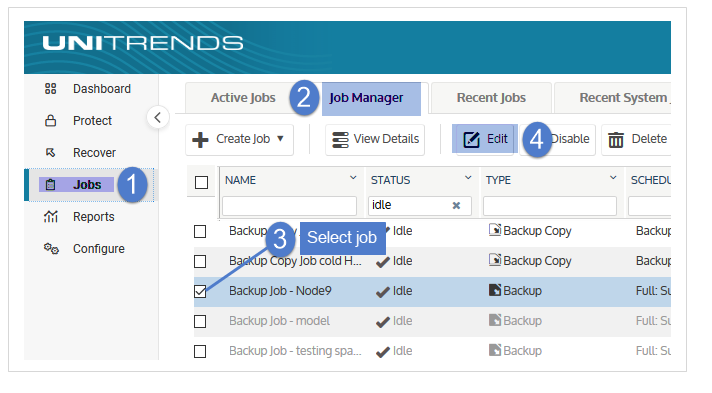The height and width of the screenshot is (393, 712).
Task: Expand the Create Job dropdown arrow
Action: click(x=280, y=139)
